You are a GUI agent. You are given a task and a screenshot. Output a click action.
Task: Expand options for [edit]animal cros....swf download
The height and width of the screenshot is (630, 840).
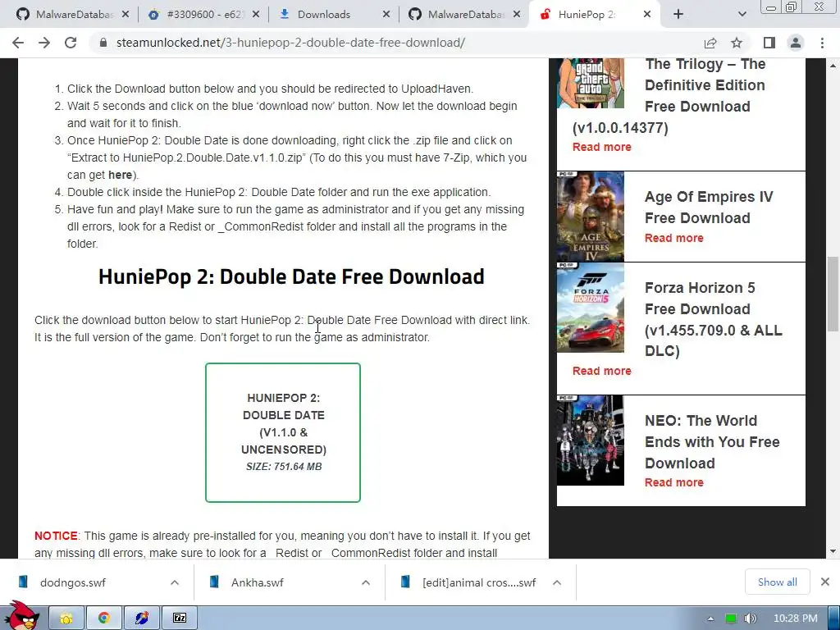click(x=557, y=582)
